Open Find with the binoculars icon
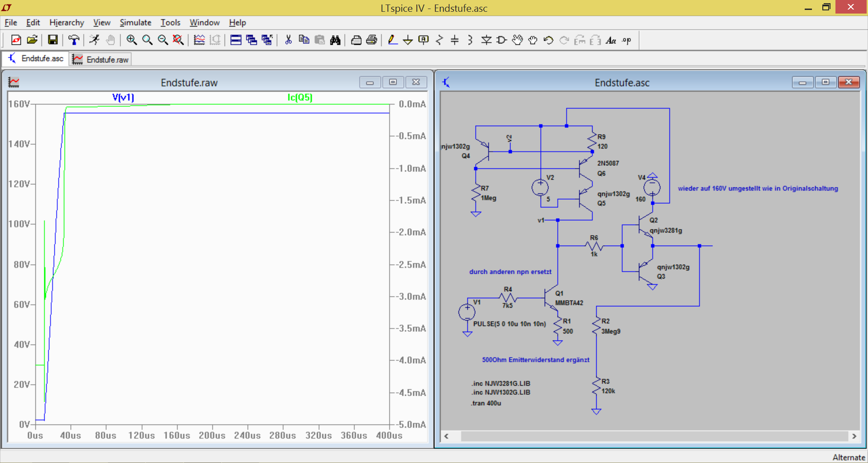The image size is (868, 463). (x=335, y=40)
